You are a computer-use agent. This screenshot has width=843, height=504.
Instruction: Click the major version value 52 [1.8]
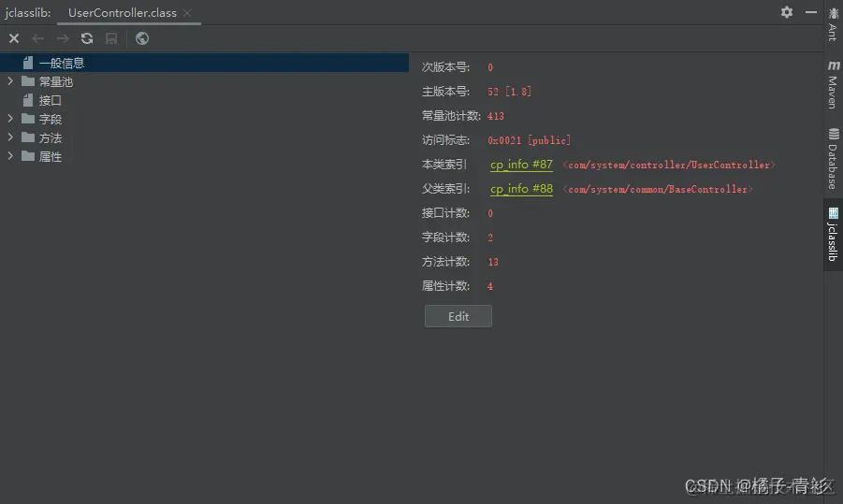click(x=509, y=92)
